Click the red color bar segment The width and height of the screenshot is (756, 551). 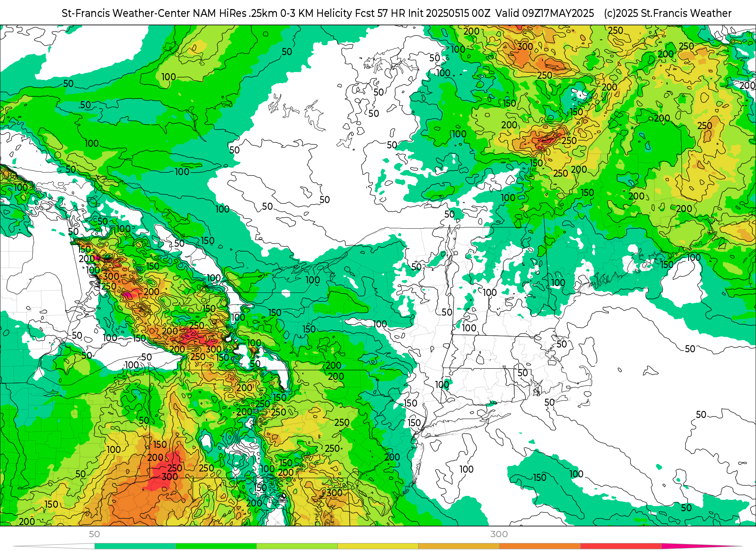pyautogui.click(x=621, y=546)
